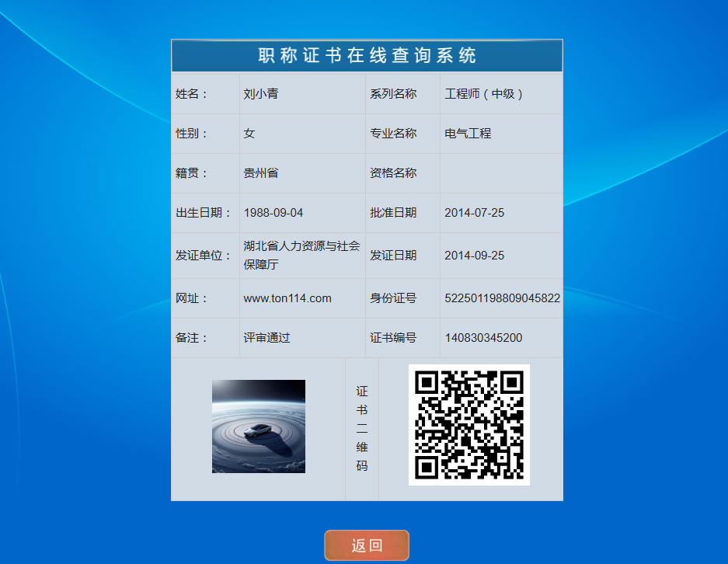Click the 证书编号 label

click(x=393, y=337)
